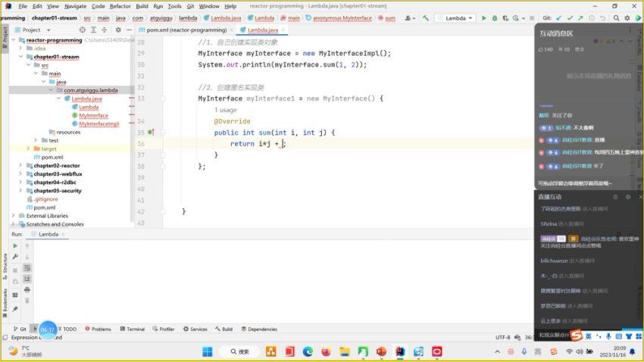Open Project panel settings gear
644x362 pixels.
tap(118, 30)
